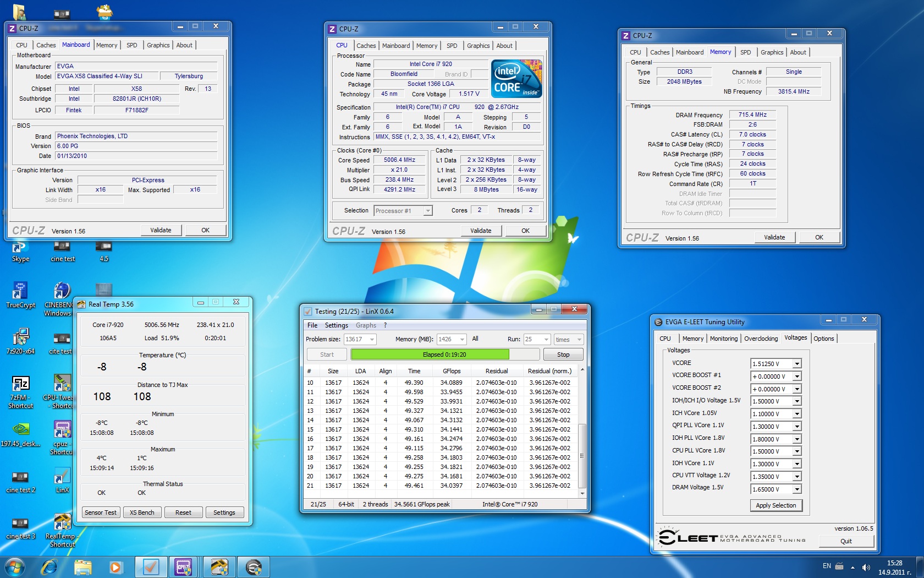This screenshot has height=578, width=924.
Task: Open the LinX Graphs menu
Action: coord(366,325)
